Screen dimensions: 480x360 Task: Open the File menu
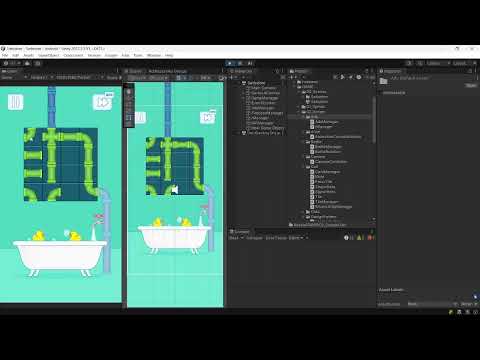pos(5,55)
